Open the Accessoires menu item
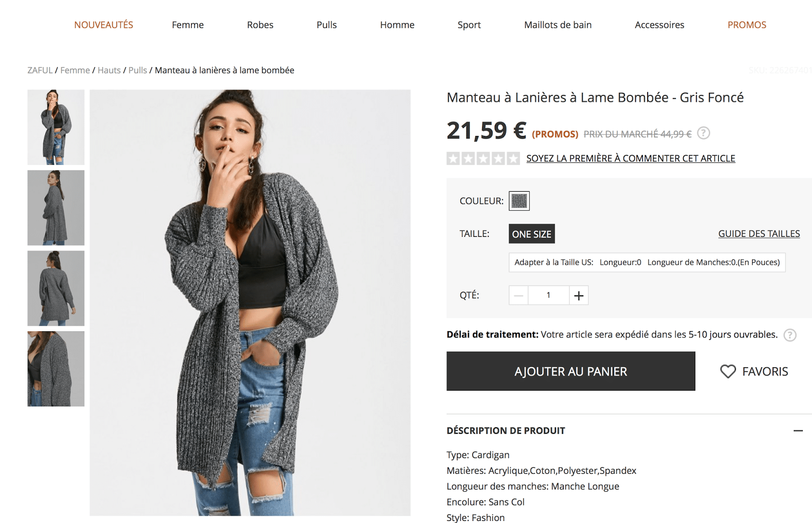 pyautogui.click(x=659, y=25)
